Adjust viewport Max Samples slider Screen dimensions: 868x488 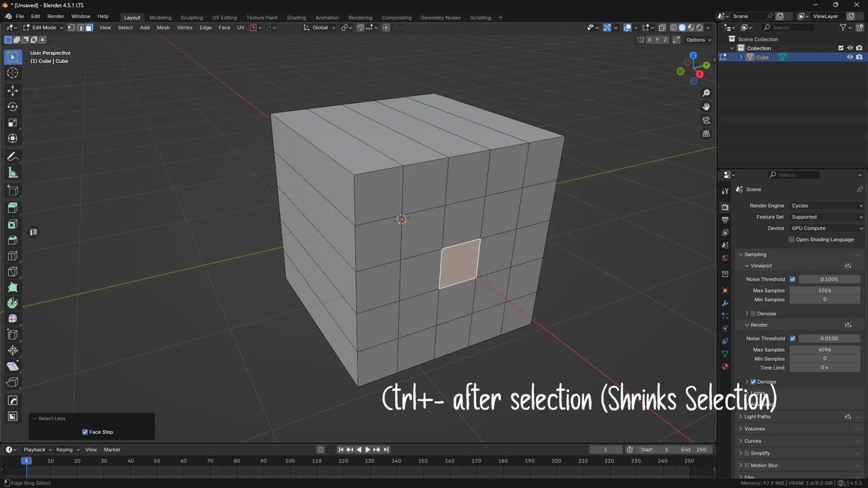pyautogui.click(x=825, y=291)
